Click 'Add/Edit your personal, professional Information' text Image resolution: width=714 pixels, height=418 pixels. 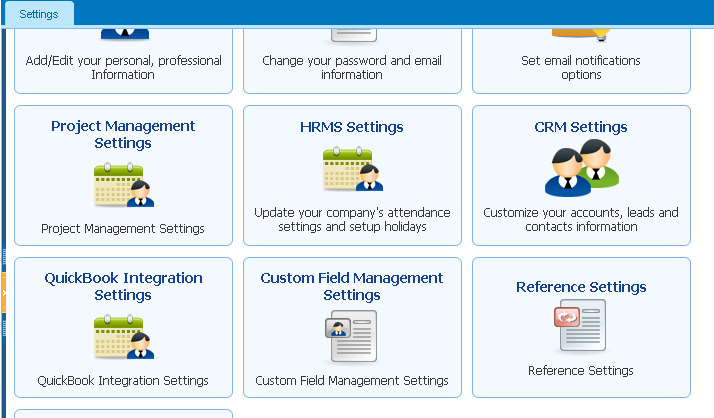click(123, 67)
